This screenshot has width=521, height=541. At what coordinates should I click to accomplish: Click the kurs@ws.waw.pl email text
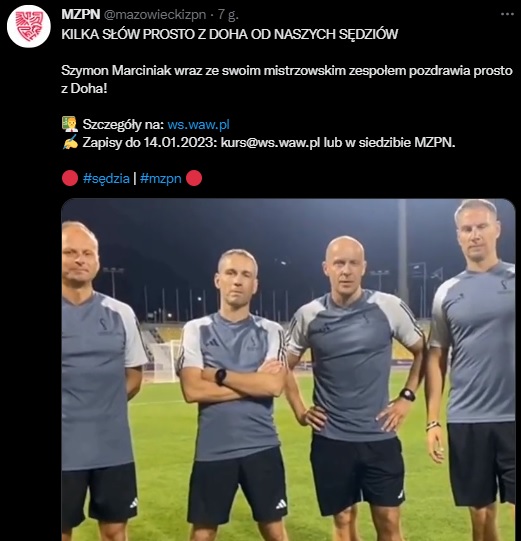click(271, 142)
